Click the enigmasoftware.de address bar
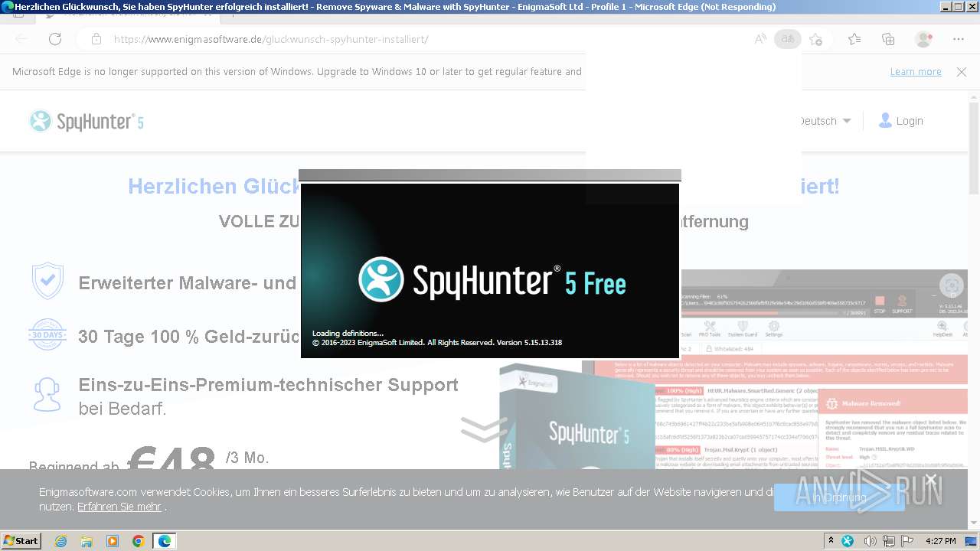This screenshot has width=980, height=551. tap(413, 39)
